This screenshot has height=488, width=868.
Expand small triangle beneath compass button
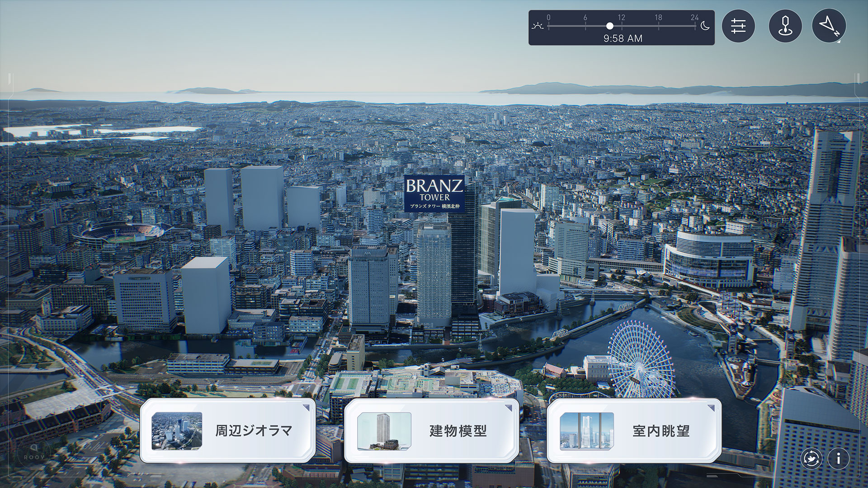tap(839, 42)
